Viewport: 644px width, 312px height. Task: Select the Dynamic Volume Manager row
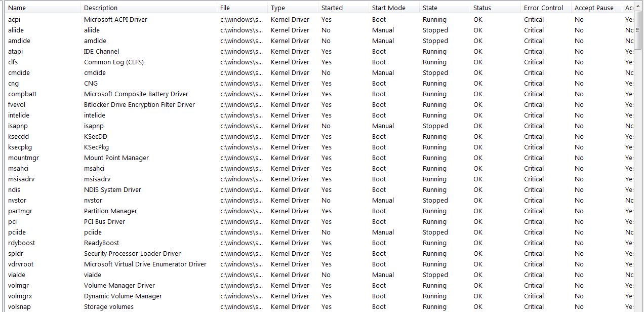pyautogui.click(x=324, y=296)
